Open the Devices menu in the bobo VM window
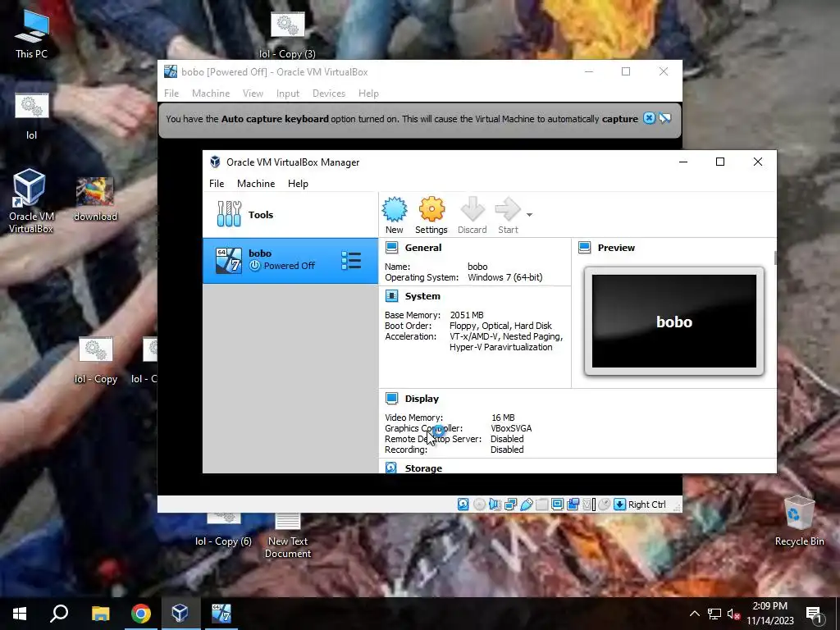Image resolution: width=840 pixels, height=630 pixels. pyautogui.click(x=329, y=94)
